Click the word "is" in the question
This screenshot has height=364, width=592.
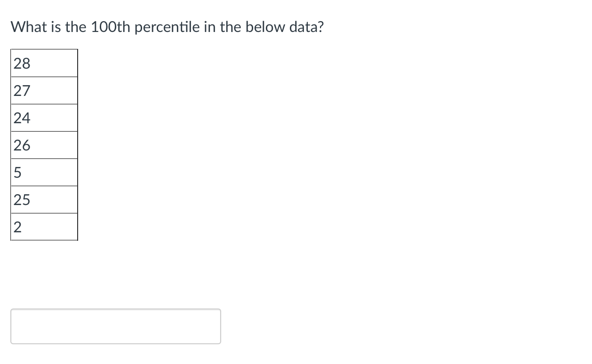55,27
